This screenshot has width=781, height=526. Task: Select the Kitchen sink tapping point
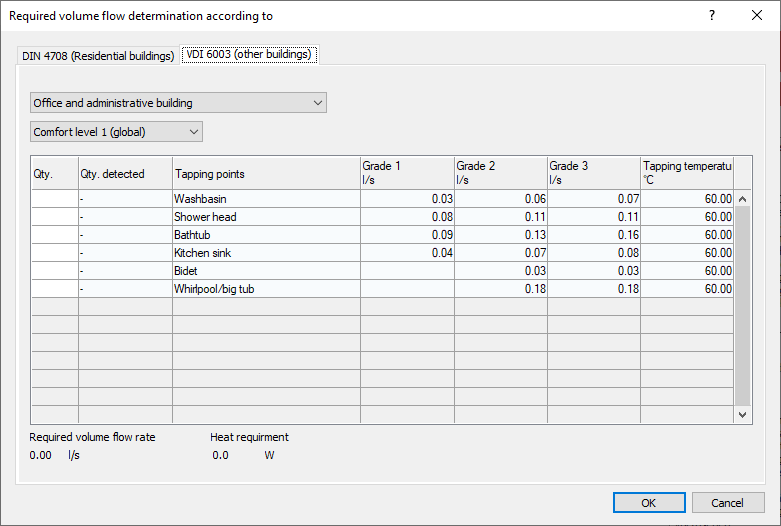click(x=266, y=253)
